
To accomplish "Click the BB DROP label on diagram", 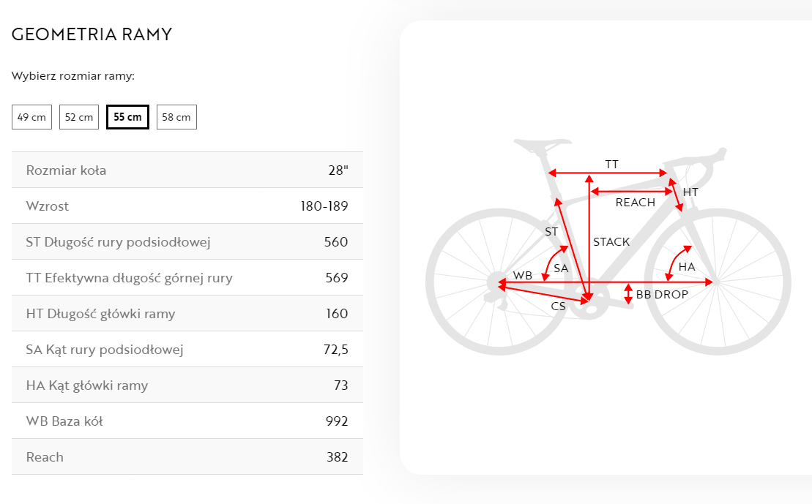I will click(662, 295).
